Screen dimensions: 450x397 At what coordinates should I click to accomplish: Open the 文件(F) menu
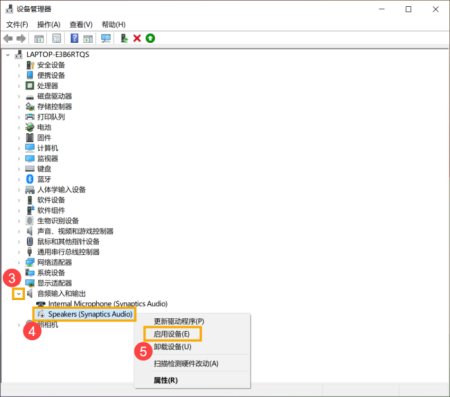17,24
